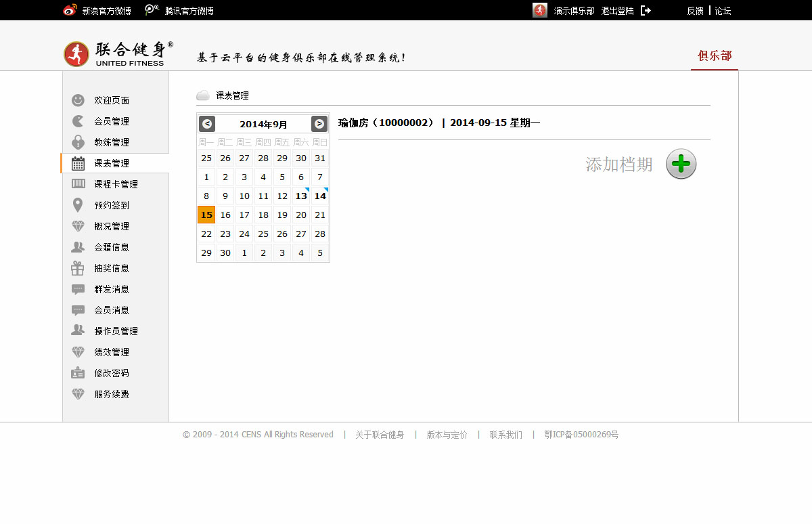Select the 俱乐部 tab
The height and width of the screenshot is (524, 812).
(715, 56)
